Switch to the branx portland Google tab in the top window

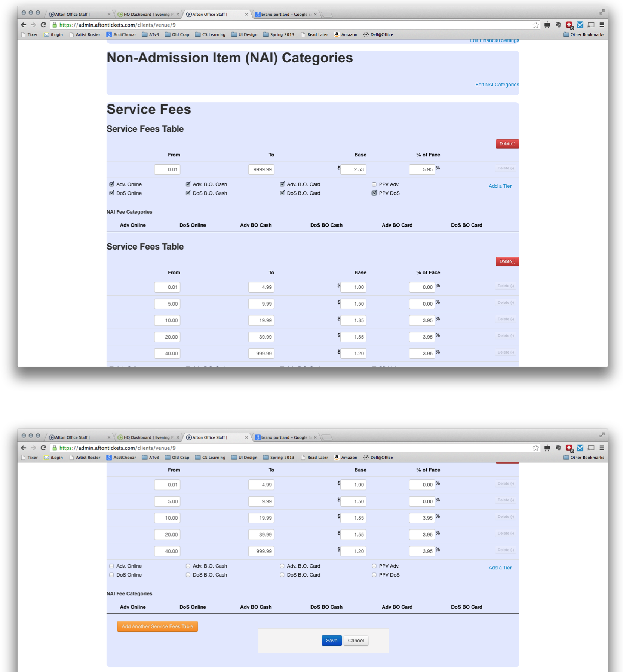coord(286,14)
